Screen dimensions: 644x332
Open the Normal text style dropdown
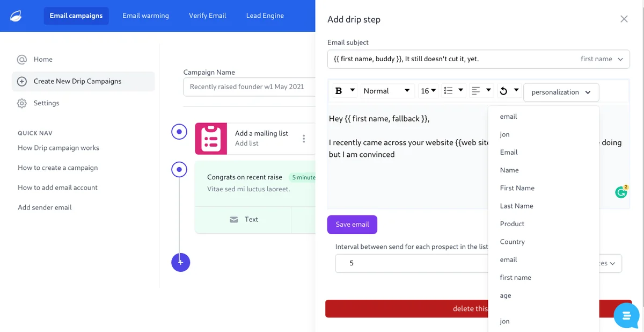[x=386, y=91]
